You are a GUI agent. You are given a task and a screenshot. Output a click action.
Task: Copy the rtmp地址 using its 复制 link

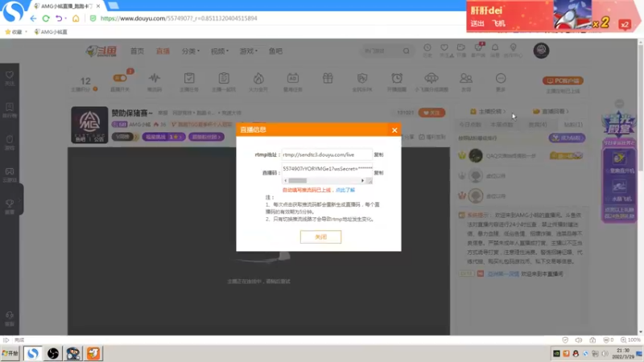click(x=378, y=154)
